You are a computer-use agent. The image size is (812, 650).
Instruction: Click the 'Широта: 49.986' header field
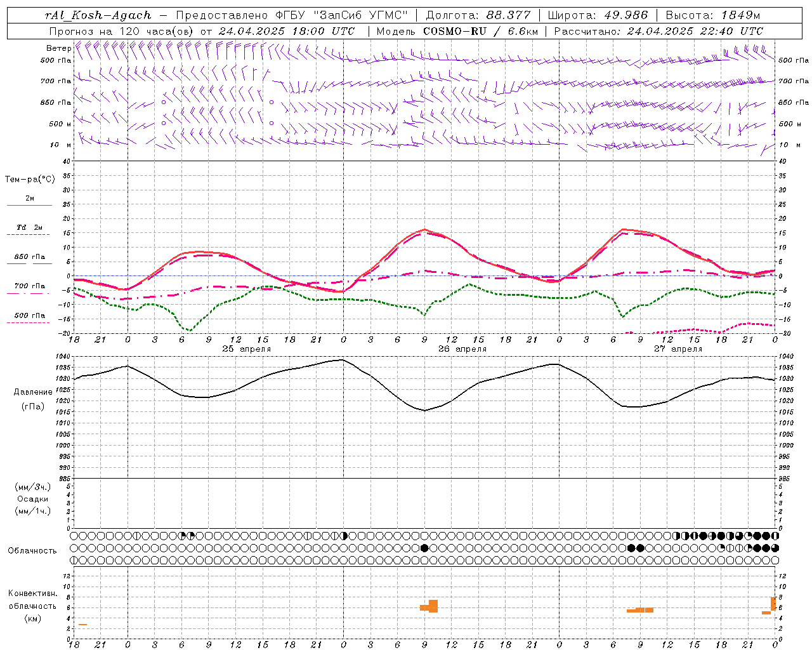[x=597, y=15]
